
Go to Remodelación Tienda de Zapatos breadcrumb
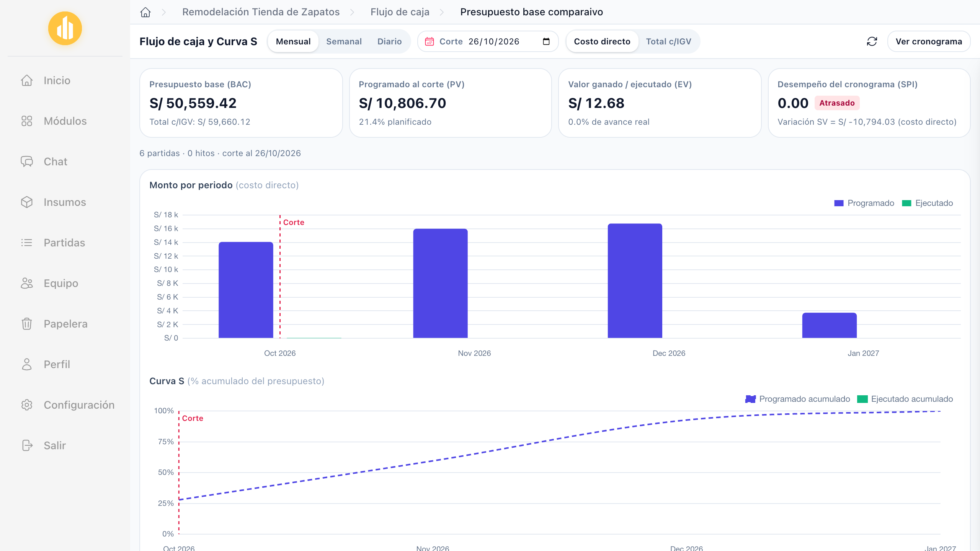[x=261, y=12]
